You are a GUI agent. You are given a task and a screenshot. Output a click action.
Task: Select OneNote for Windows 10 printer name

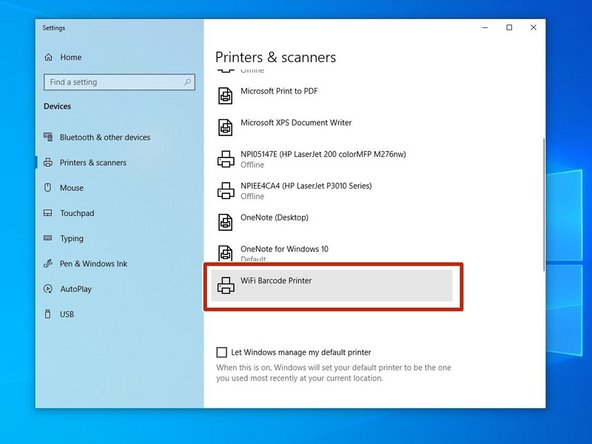(284, 249)
